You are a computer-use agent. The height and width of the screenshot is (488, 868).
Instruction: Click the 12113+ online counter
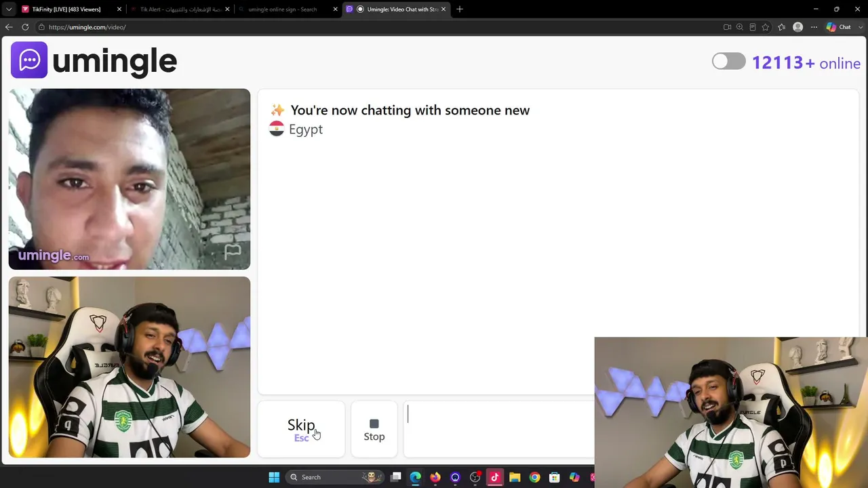(806, 62)
